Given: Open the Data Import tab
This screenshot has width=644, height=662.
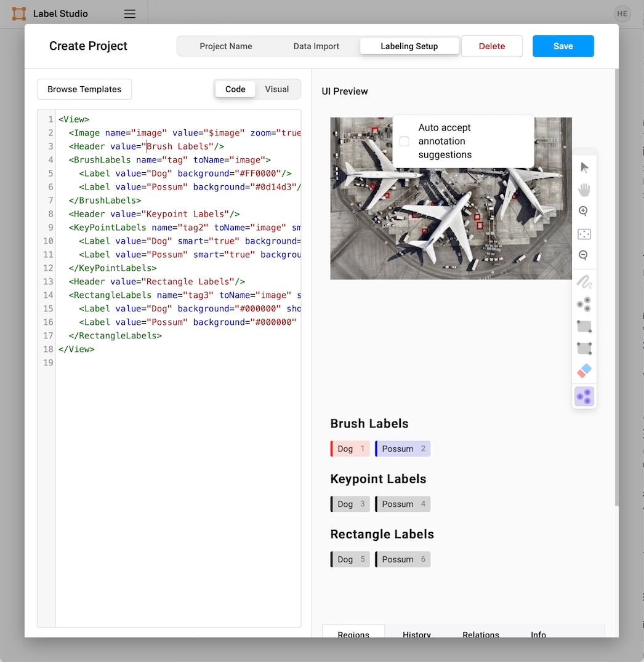Looking at the screenshot, I should point(316,46).
